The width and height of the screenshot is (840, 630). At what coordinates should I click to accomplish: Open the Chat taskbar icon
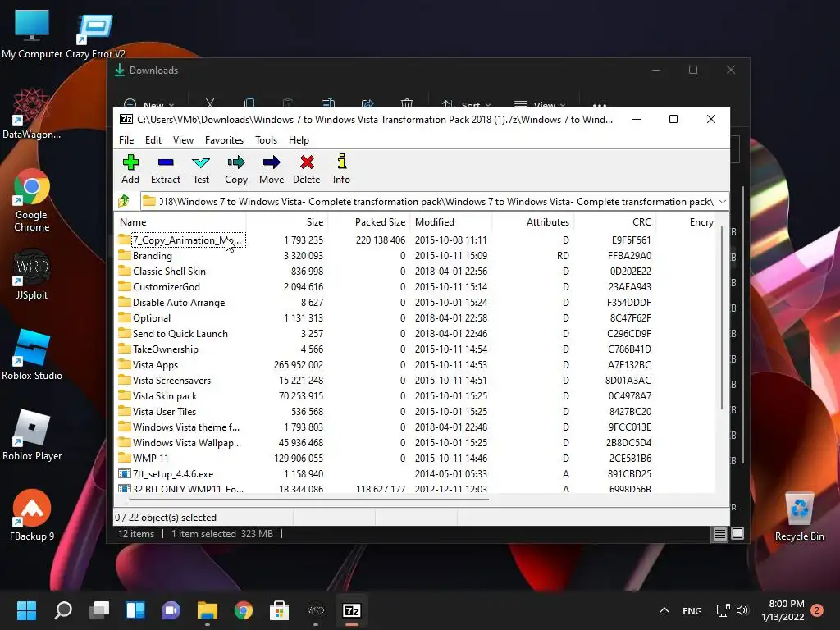click(171, 610)
